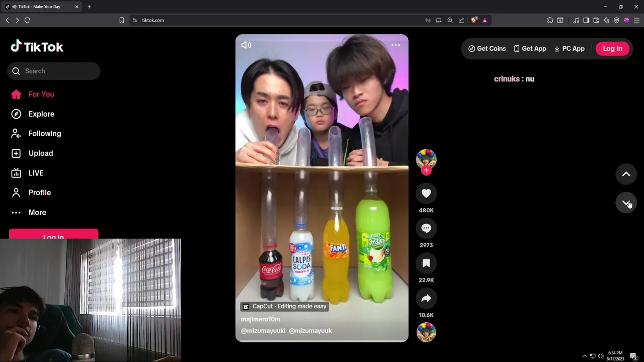Open the sound disc thumbnail
644x362 pixels.
pos(426,332)
